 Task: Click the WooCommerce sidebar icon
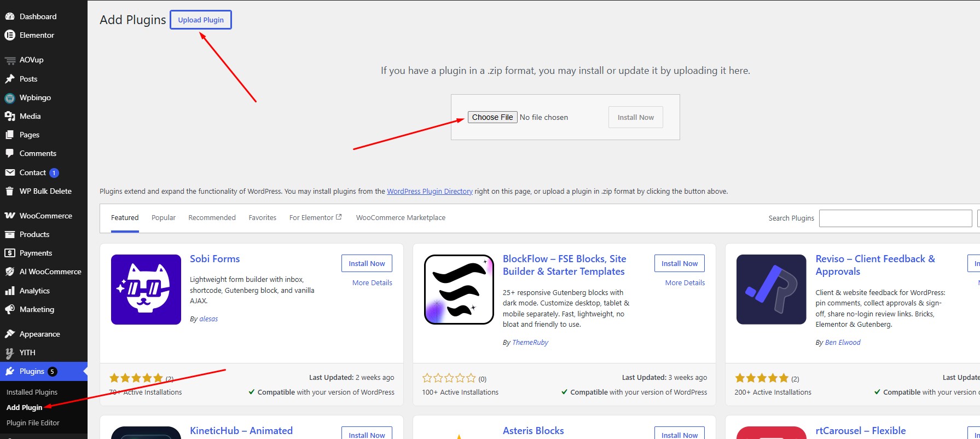coord(10,216)
